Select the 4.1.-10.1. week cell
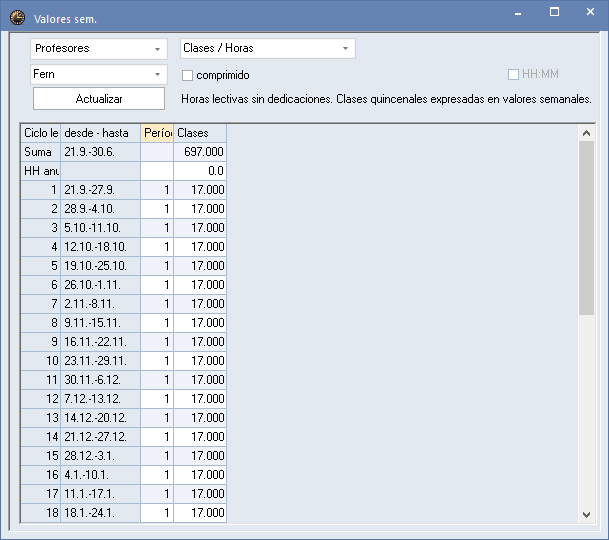Screen dimensions: 609x540 pyautogui.click(x=100, y=475)
